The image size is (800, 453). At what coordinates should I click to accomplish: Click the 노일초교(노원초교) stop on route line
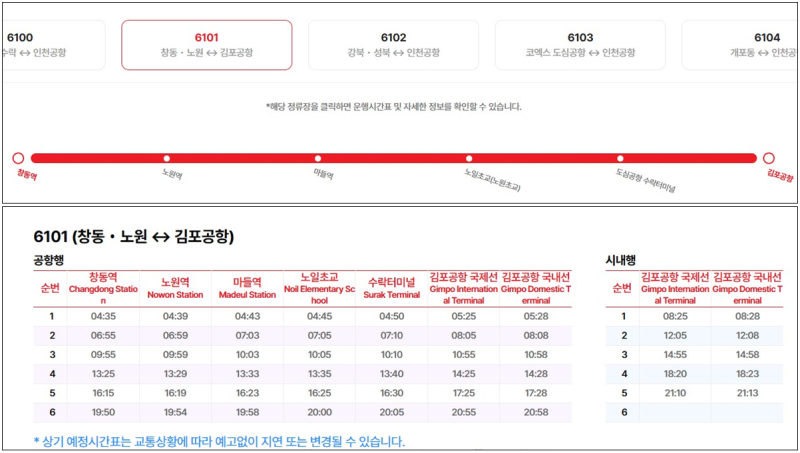pyautogui.click(x=469, y=159)
